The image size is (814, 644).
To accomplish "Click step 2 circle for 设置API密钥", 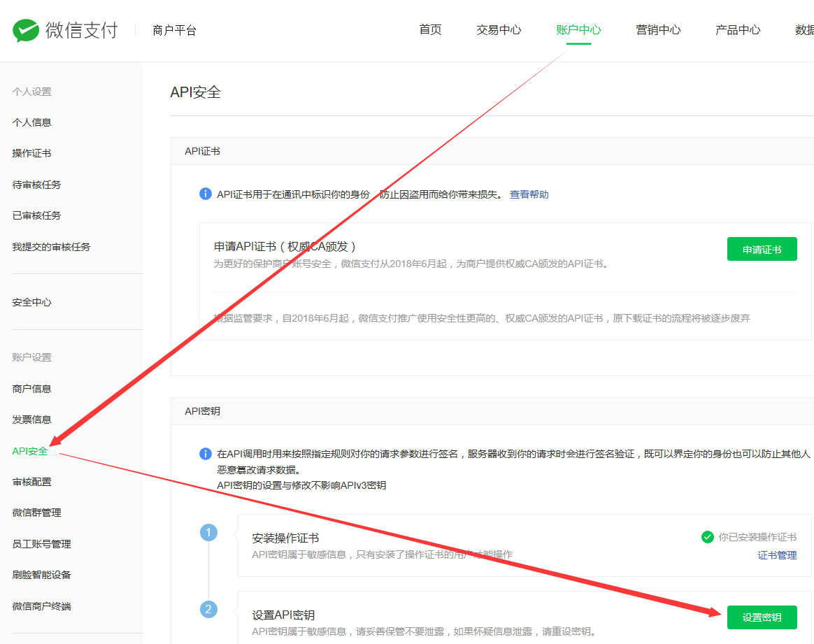I will 208,609.
